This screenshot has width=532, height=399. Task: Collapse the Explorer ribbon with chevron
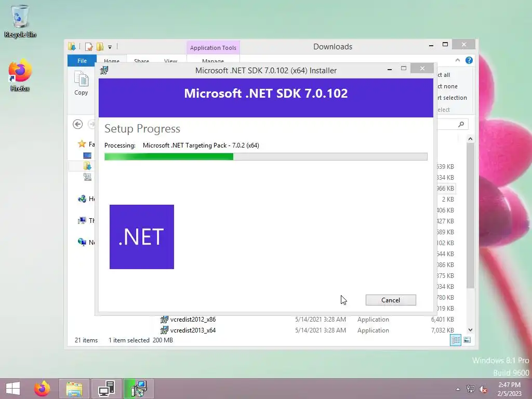coord(457,60)
